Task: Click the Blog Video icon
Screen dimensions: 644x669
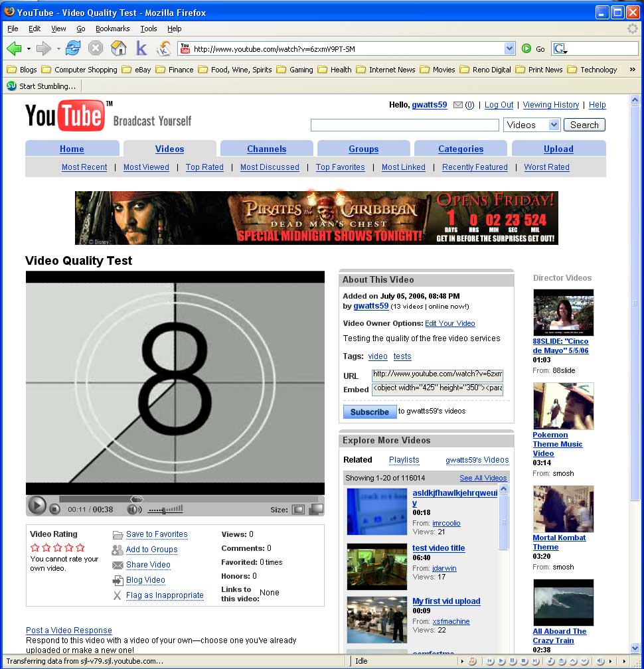Action: tap(118, 581)
